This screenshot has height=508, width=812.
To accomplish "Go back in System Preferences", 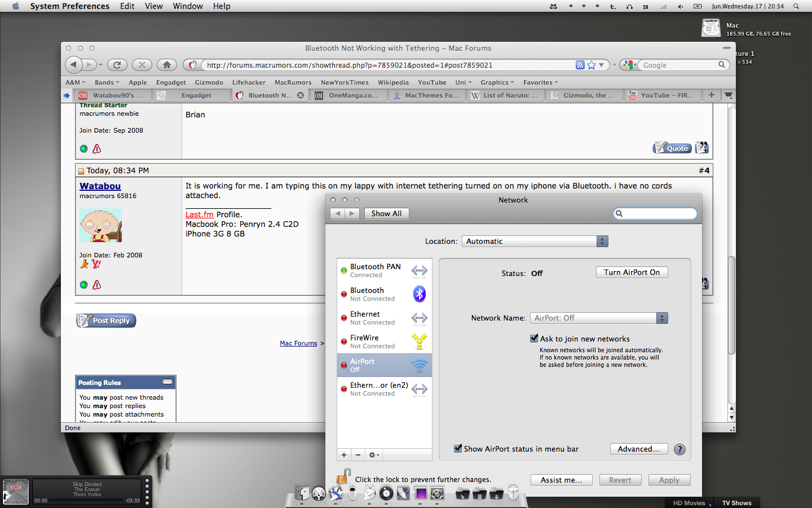I will pyautogui.click(x=337, y=213).
